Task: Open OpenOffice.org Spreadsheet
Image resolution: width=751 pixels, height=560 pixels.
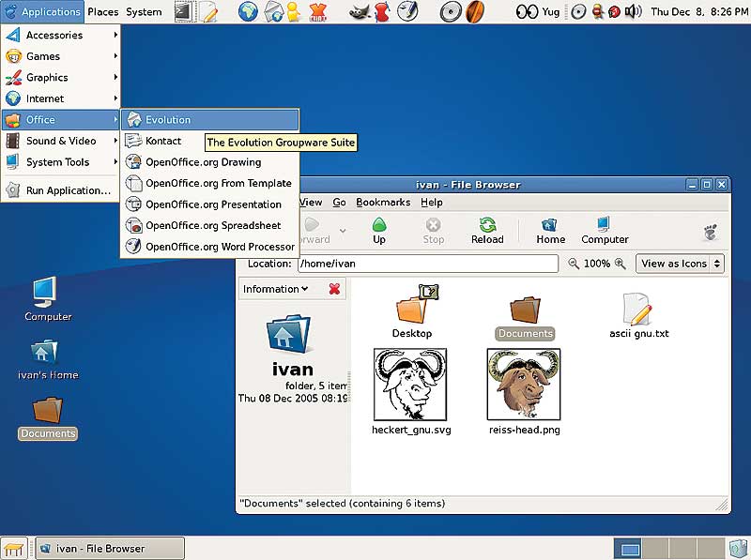Action: (x=210, y=225)
